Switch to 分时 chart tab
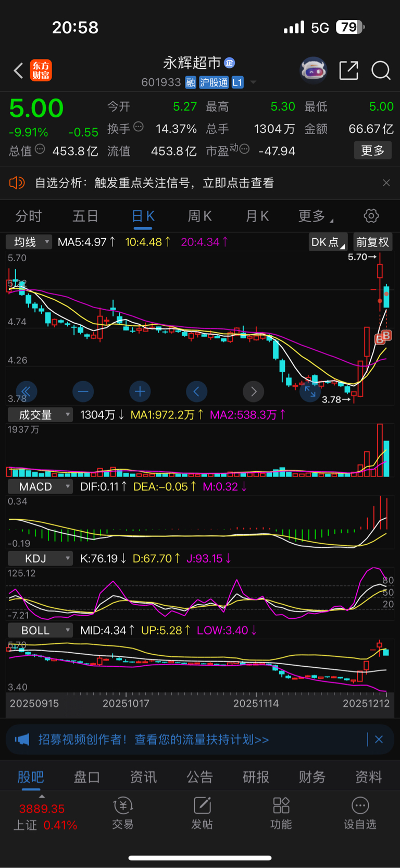 29,216
